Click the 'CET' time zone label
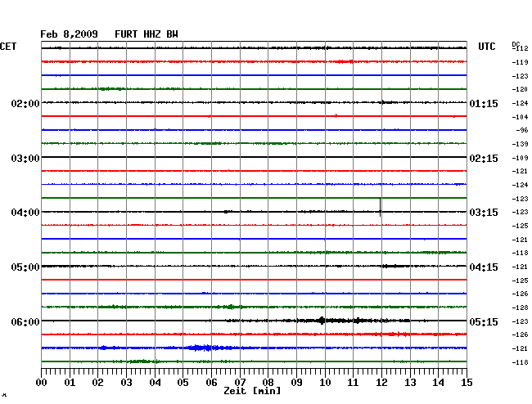Screen dimensions: 532x404 (8, 47)
